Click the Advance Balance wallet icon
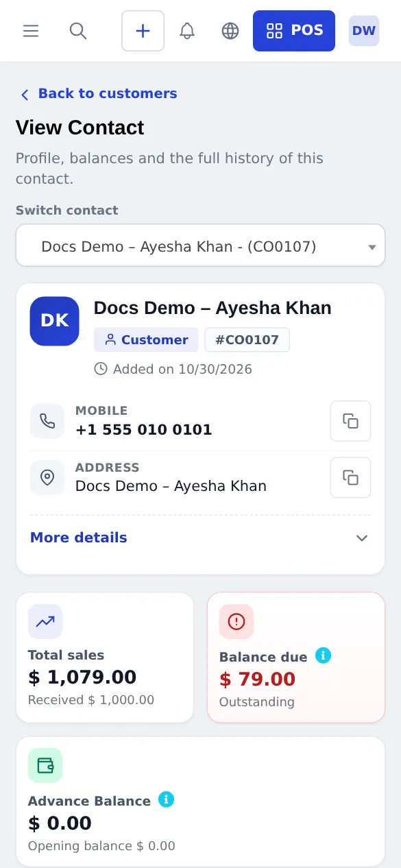 (x=45, y=766)
